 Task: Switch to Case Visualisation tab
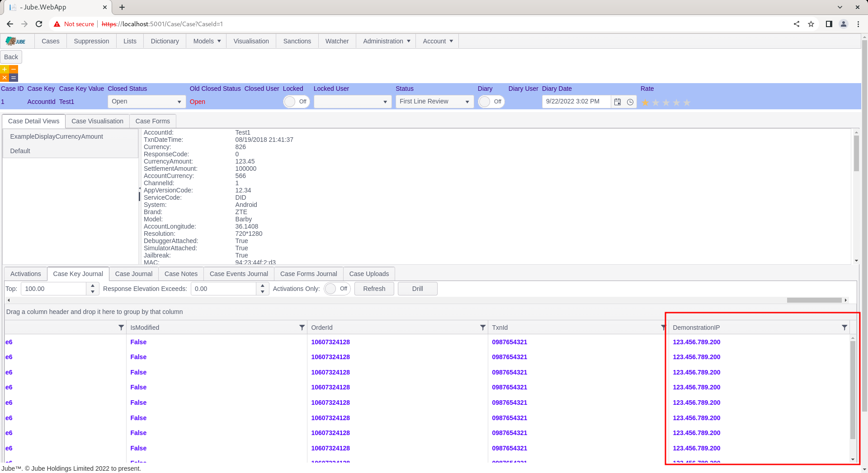pos(97,121)
